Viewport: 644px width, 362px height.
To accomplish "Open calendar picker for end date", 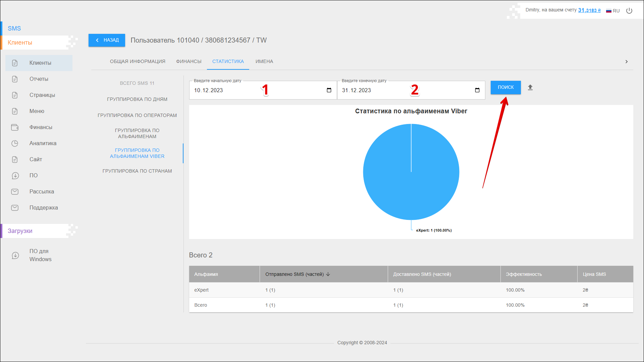I will click(477, 90).
